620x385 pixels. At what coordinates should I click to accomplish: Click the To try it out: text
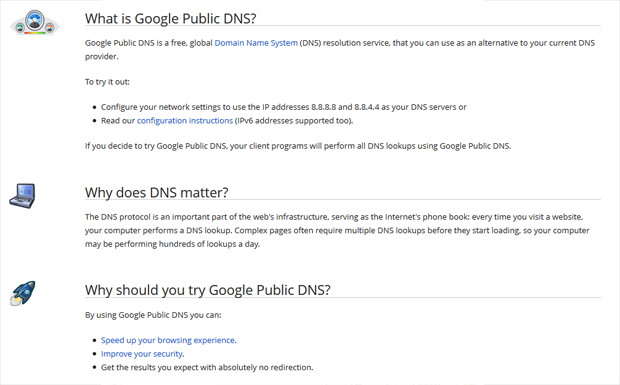pos(107,82)
